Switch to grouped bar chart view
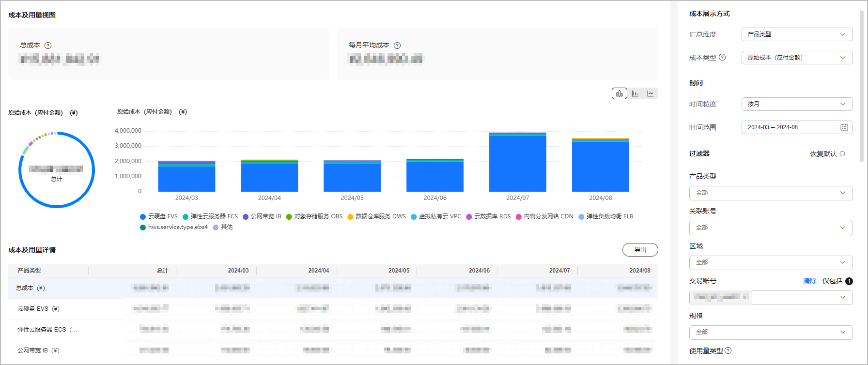868x365 pixels. pos(635,93)
